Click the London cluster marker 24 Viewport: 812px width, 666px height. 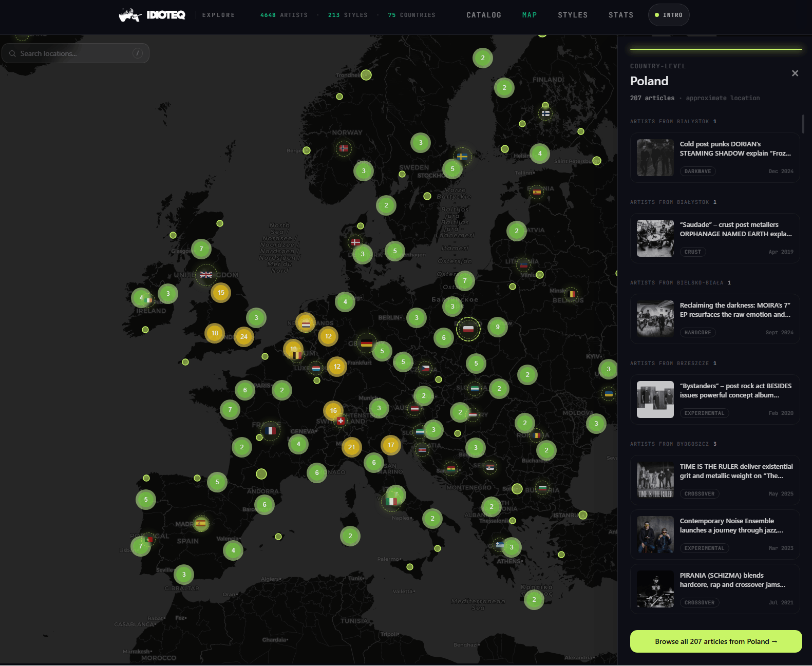coord(244,337)
